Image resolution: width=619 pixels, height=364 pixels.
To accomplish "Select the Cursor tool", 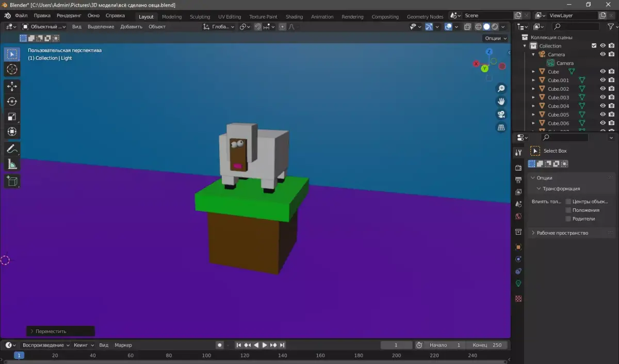I will tap(12, 70).
